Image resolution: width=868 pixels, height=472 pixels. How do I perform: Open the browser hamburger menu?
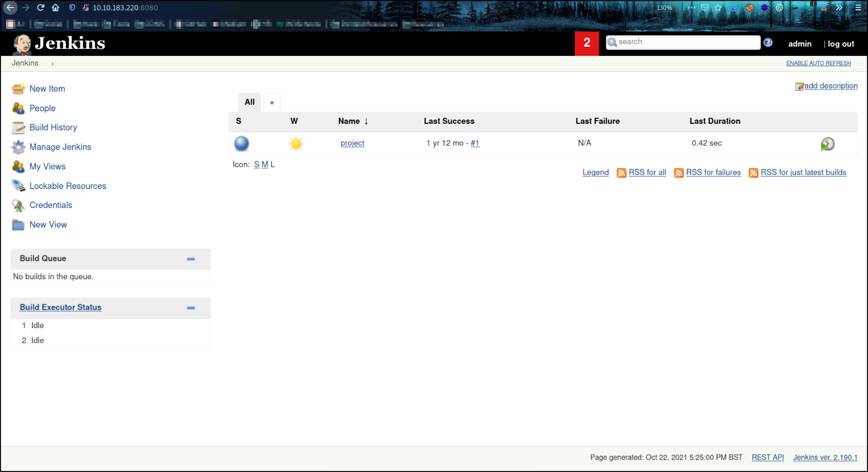(x=858, y=8)
